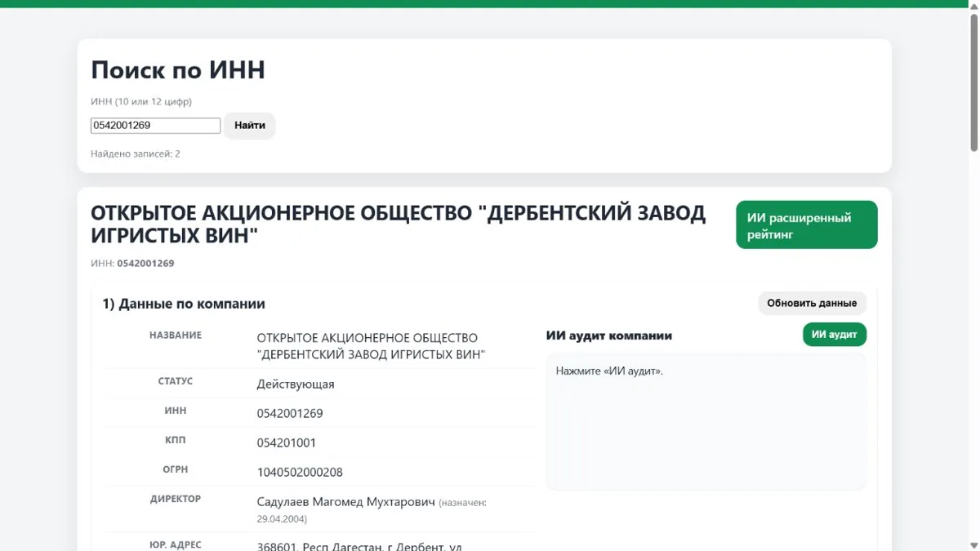Select the Найдено записей: 2 text
This screenshot has height=551, width=980.
tap(136, 153)
